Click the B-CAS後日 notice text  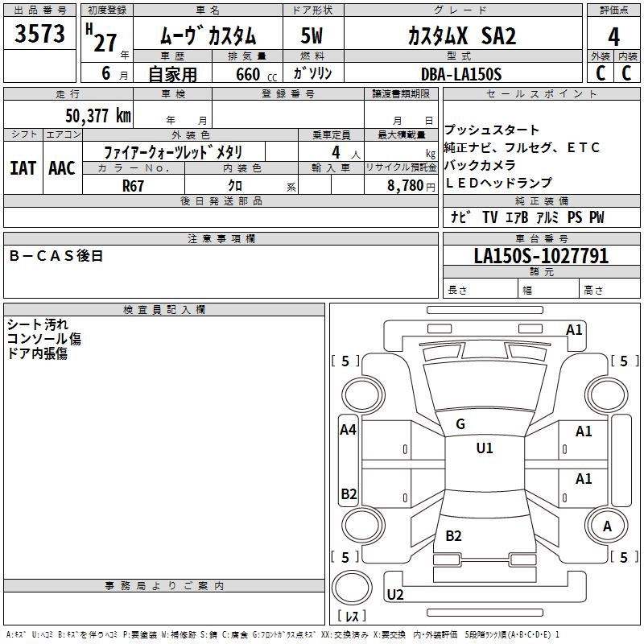[56, 256]
